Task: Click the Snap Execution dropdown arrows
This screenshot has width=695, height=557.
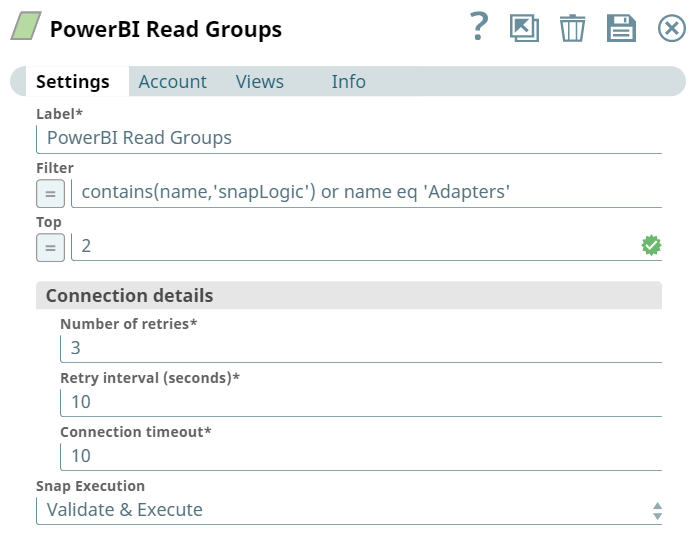Action: [x=657, y=511]
